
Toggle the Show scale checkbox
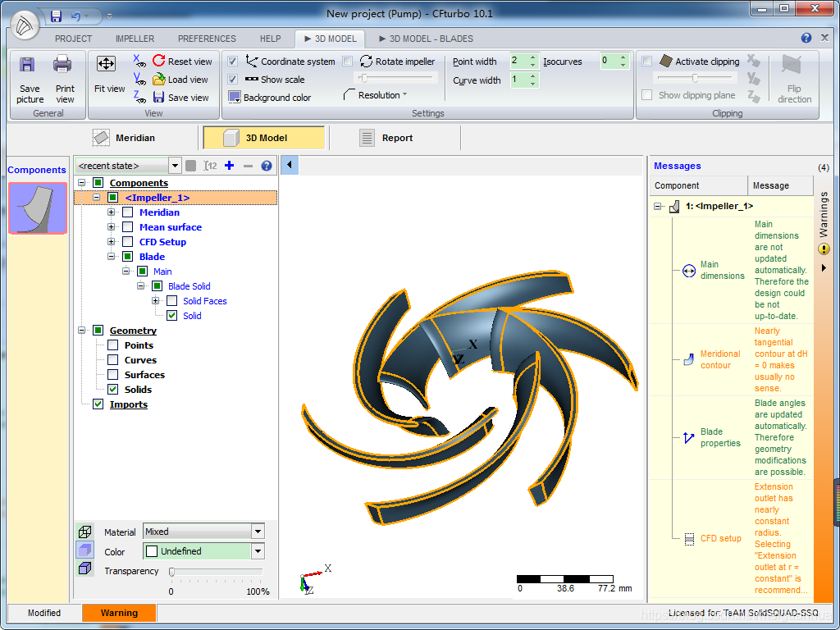[232, 80]
